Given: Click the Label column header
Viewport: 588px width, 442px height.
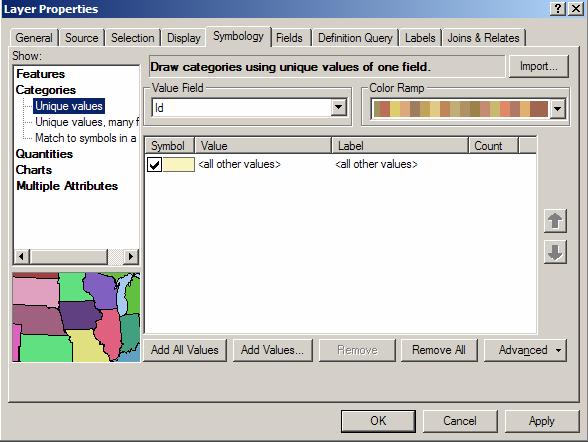Looking at the screenshot, I should point(400,145).
